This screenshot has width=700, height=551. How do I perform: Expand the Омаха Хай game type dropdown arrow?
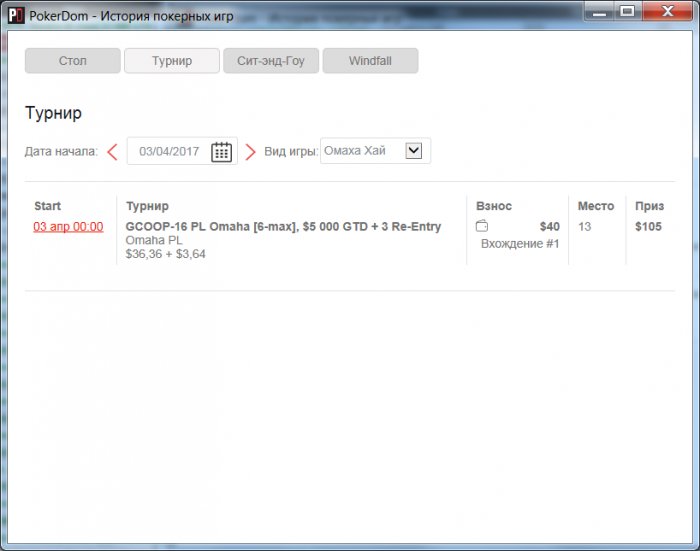(414, 150)
